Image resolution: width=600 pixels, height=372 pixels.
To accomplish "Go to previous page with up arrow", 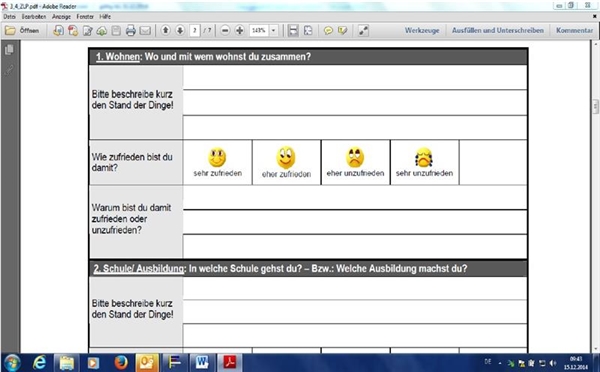I will [x=165, y=30].
